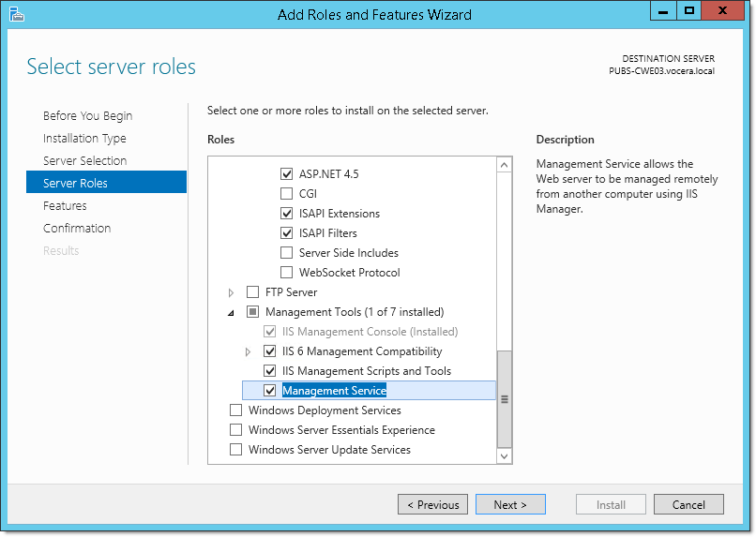
Task: Click the Roles list scrollbar thumb
Action: (505, 399)
